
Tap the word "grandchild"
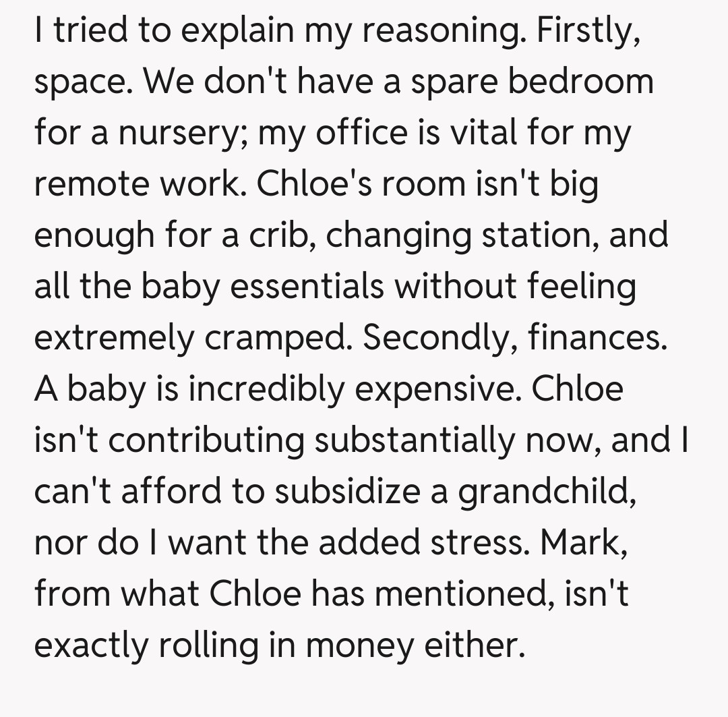543,492
